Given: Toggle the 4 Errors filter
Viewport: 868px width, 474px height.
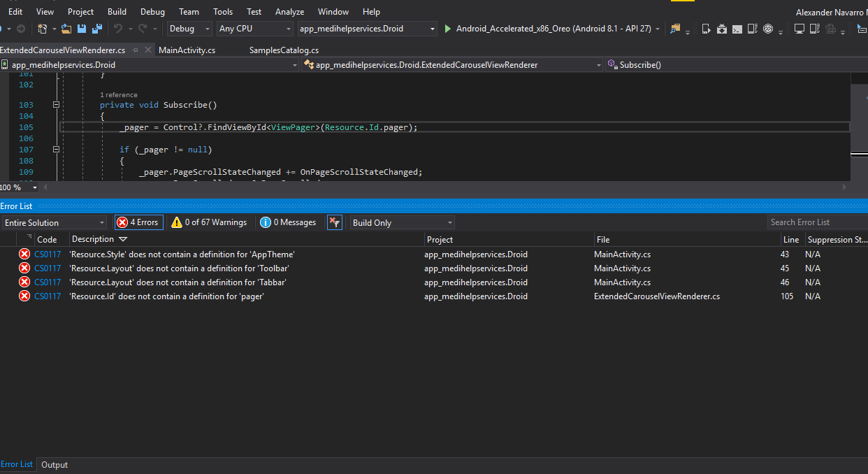Looking at the screenshot, I should pyautogui.click(x=138, y=222).
